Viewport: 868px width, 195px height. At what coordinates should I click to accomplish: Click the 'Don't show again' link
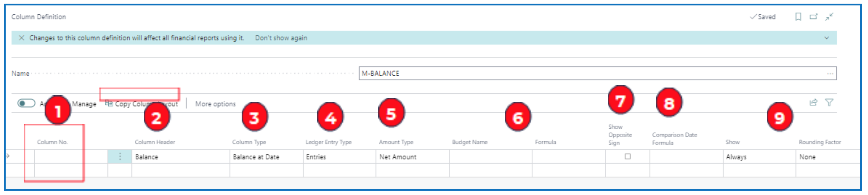pyautogui.click(x=281, y=38)
